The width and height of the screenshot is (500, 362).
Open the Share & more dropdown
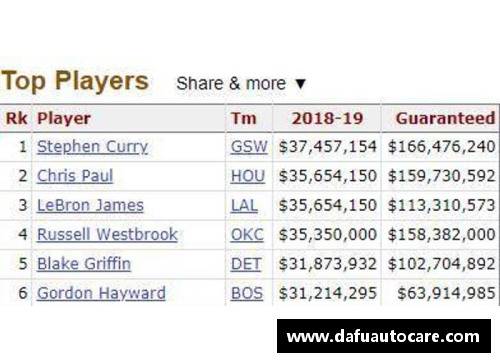click(x=241, y=83)
